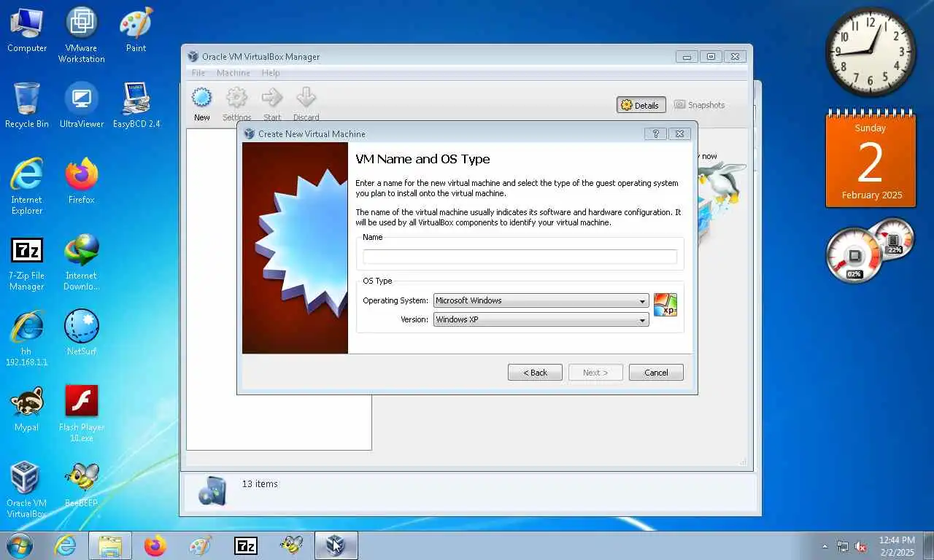This screenshot has height=560, width=934.
Task: Open the File menu in VirtualBox Manager
Action: (198, 73)
